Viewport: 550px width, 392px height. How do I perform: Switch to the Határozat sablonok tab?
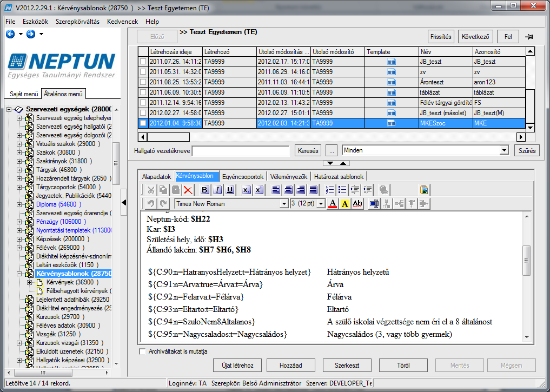tap(339, 177)
